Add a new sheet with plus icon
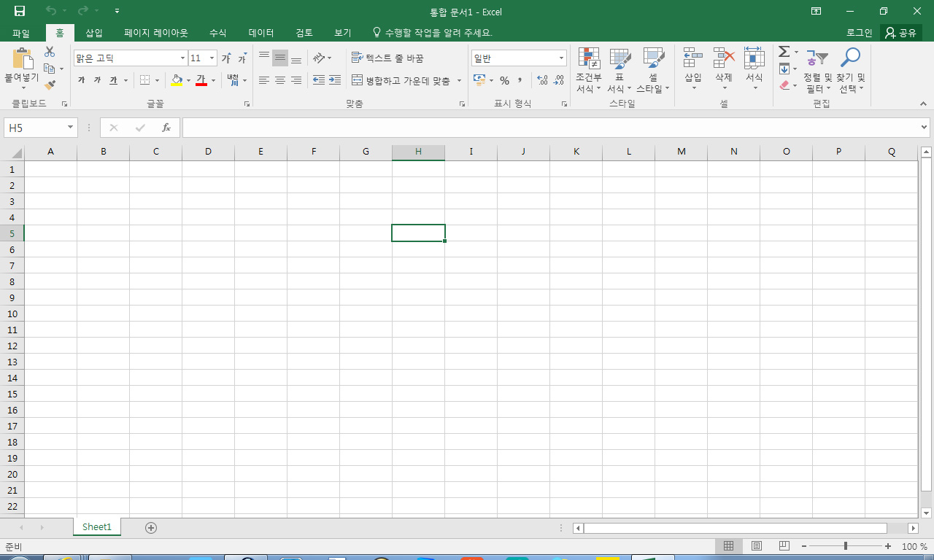934x560 pixels. coord(151,527)
